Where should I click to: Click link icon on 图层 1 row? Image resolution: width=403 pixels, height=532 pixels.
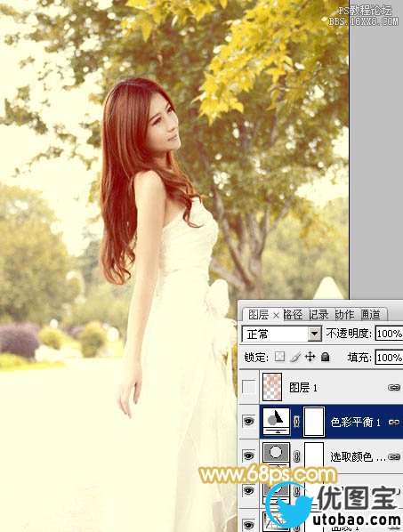393,388
